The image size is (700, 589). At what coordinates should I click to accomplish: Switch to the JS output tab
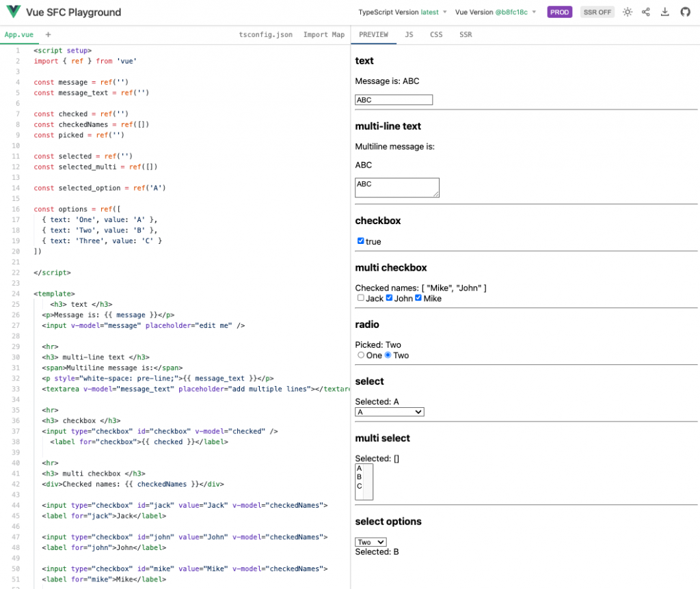click(x=409, y=35)
